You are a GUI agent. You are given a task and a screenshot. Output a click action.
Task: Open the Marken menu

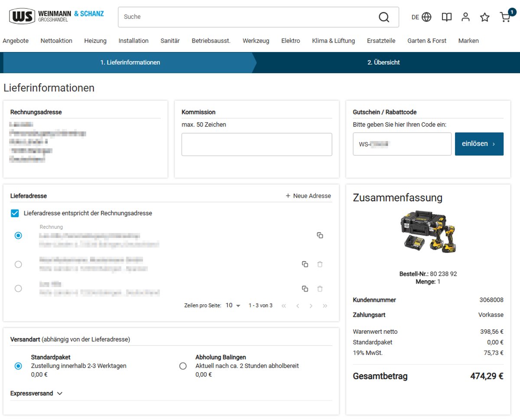[468, 41]
